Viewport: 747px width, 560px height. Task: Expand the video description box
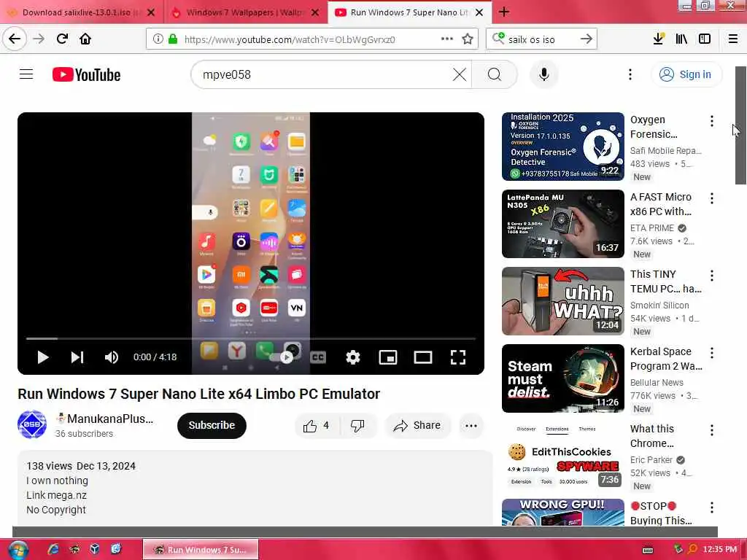[255, 488]
